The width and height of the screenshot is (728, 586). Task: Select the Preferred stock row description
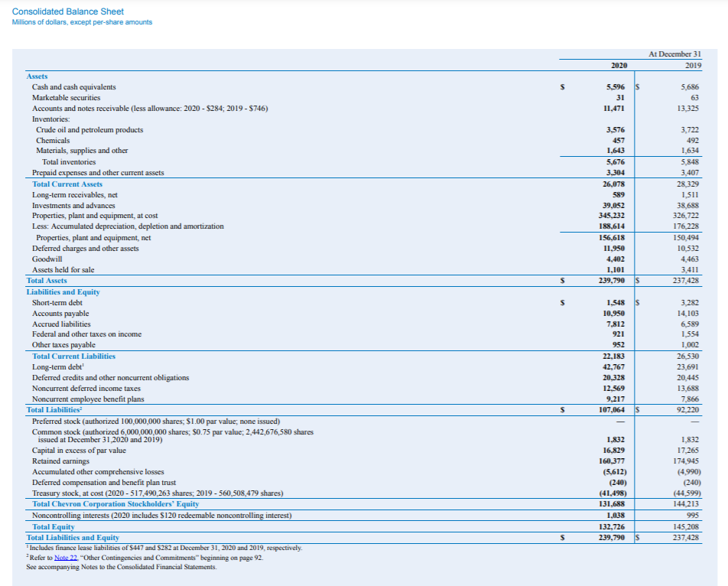156,422
